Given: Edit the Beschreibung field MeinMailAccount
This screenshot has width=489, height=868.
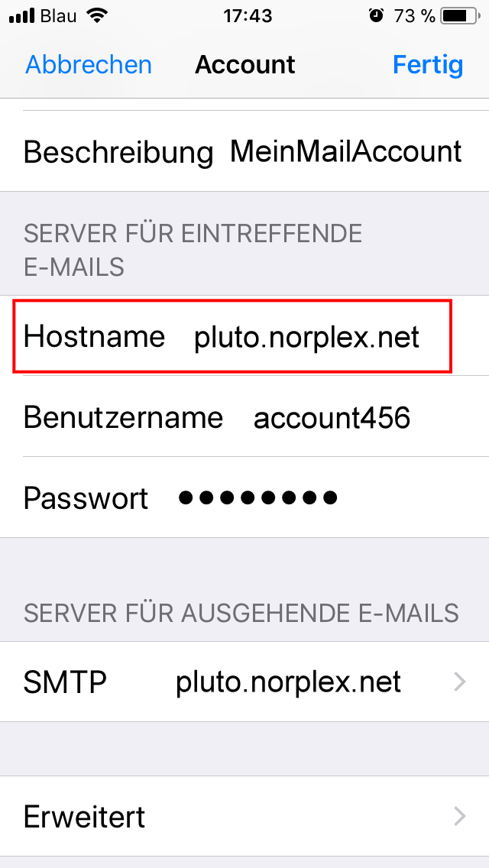Looking at the screenshot, I should click(x=345, y=151).
